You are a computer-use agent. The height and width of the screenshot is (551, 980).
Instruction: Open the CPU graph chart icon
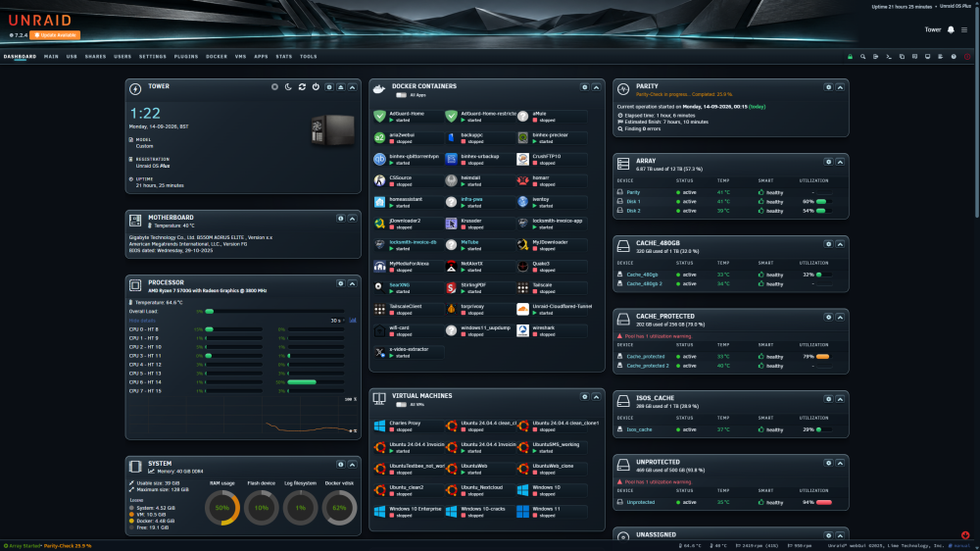click(x=353, y=321)
